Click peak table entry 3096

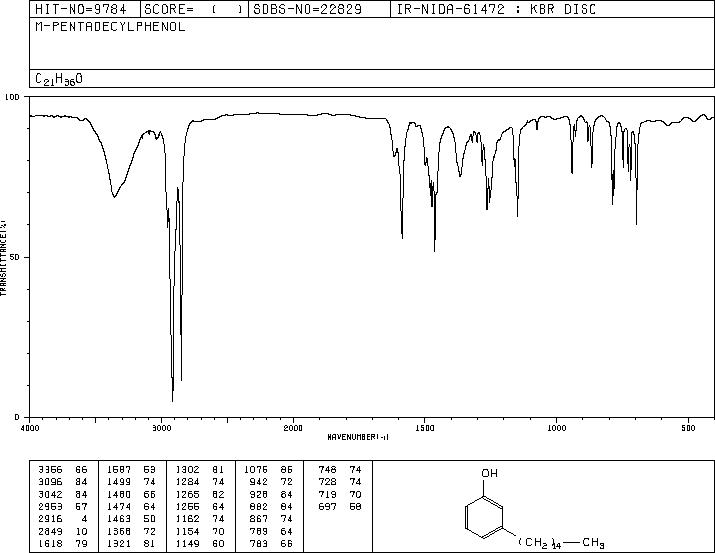(51, 481)
